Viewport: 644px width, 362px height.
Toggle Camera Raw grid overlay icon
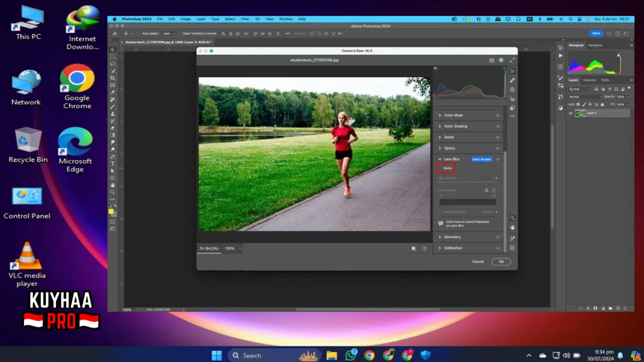pyautogui.click(x=512, y=248)
